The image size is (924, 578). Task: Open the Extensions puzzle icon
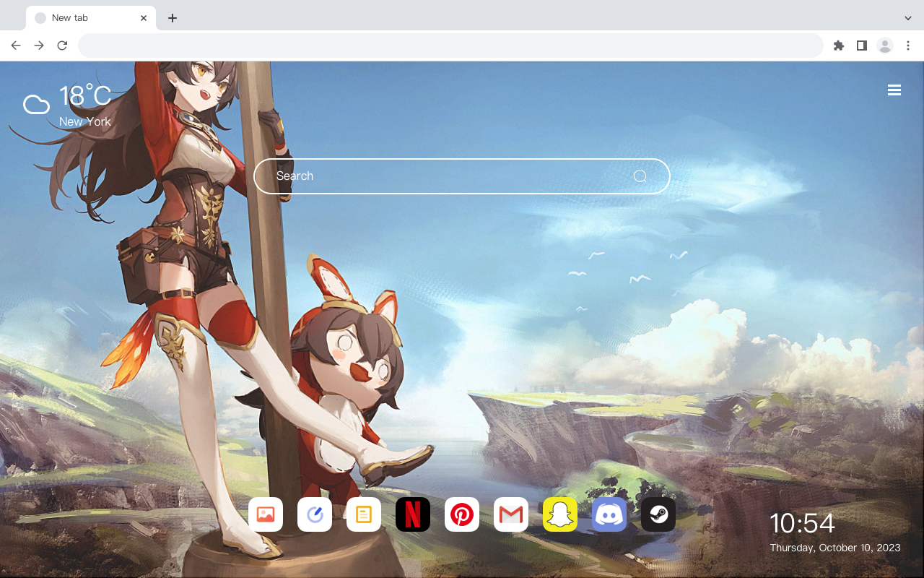(x=838, y=46)
